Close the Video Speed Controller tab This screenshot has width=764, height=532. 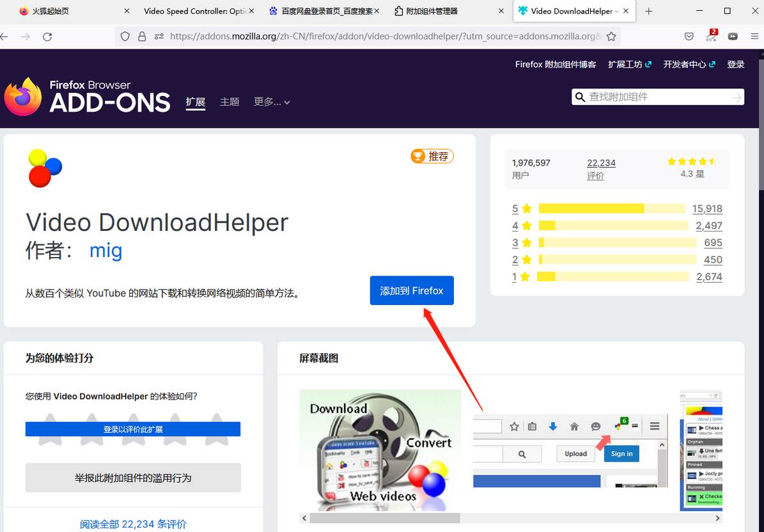251,11
